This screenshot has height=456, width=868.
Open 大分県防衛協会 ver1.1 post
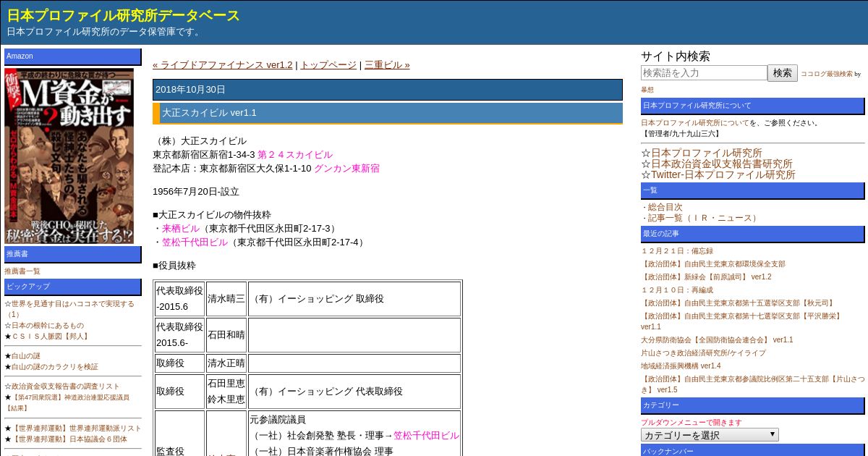click(x=717, y=340)
